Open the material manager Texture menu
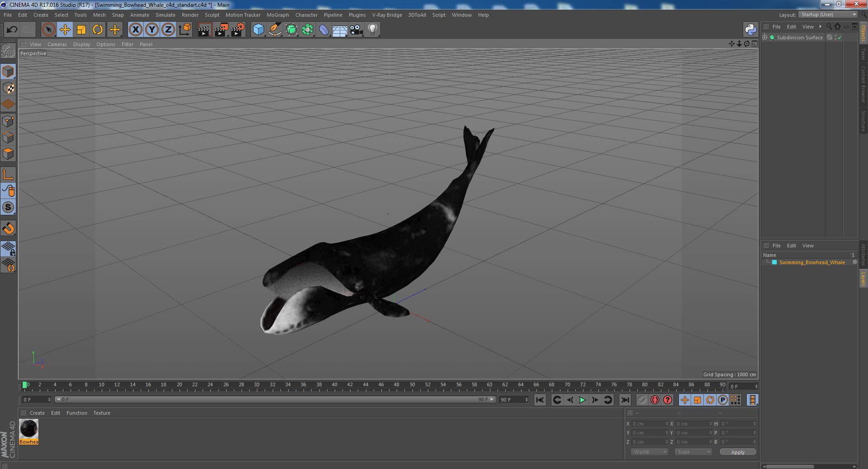Viewport: 868px width, 469px height. 102,413
